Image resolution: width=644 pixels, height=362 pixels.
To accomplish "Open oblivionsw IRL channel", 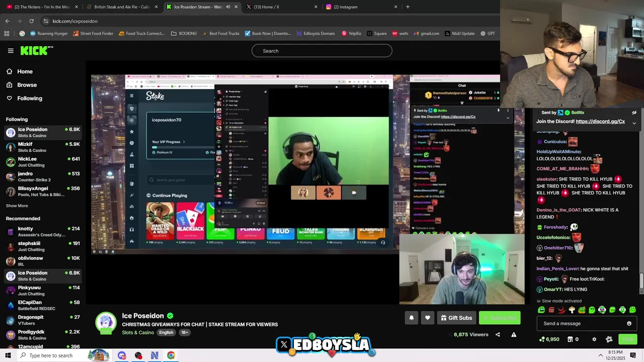I will tap(42, 261).
